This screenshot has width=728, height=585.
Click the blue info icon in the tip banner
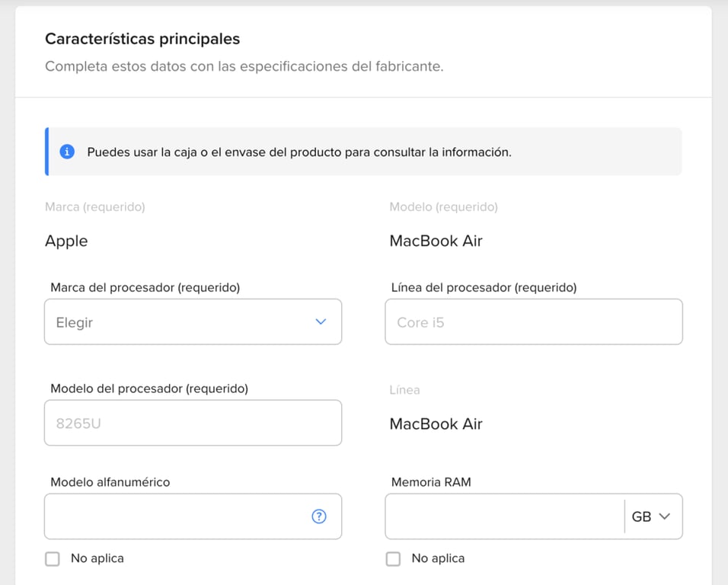pos(67,152)
